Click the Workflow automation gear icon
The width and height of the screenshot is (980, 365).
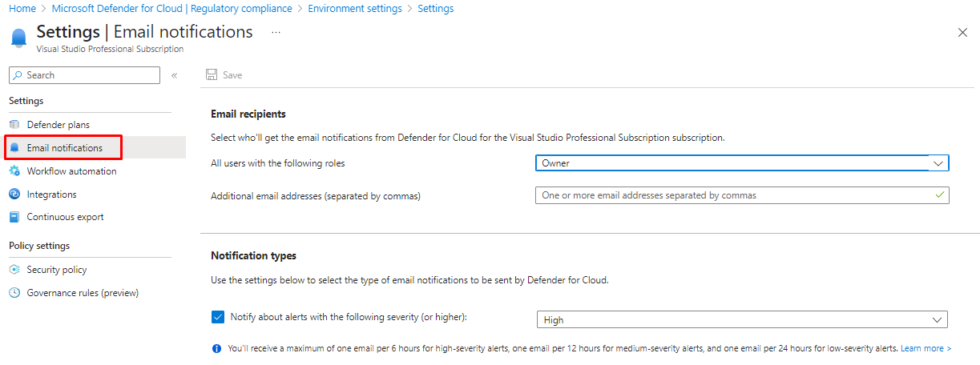click(x=14, y=171)
